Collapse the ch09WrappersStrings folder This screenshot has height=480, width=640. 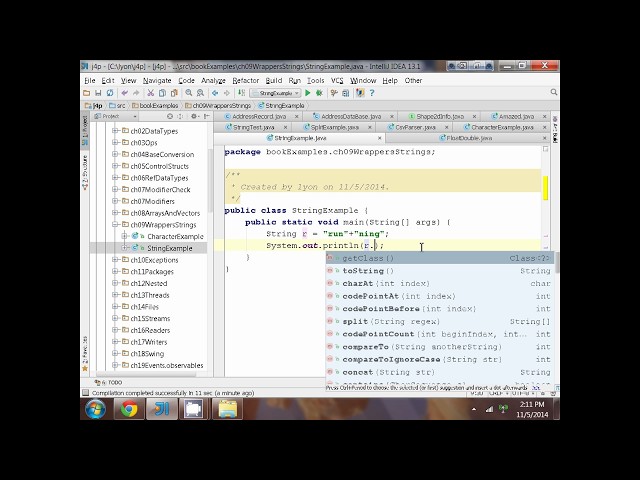point(116,224)
